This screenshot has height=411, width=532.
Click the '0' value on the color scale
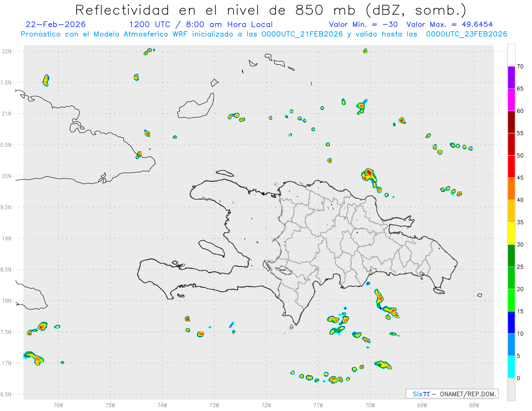[x=519, y=378]
